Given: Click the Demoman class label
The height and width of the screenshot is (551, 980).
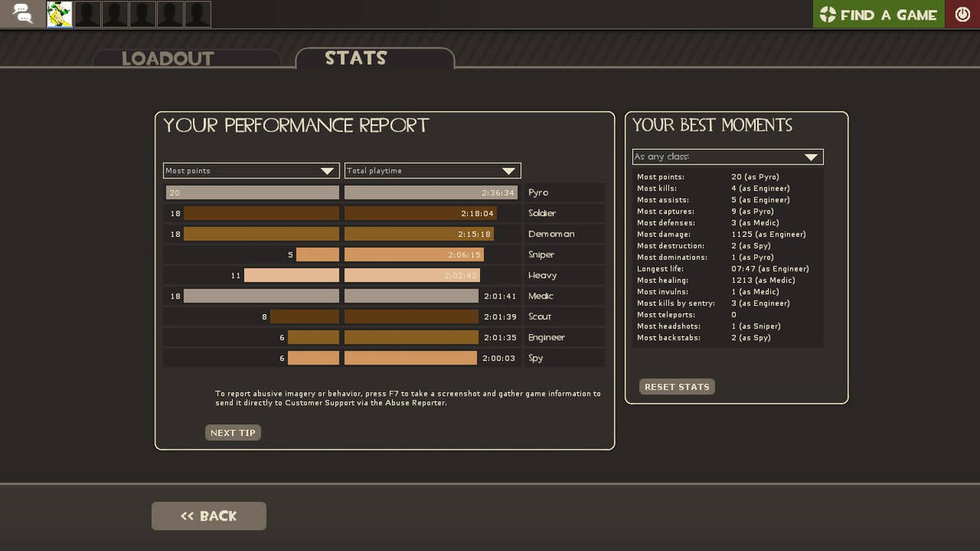Looking at the screenshot, I should point(551,234).
